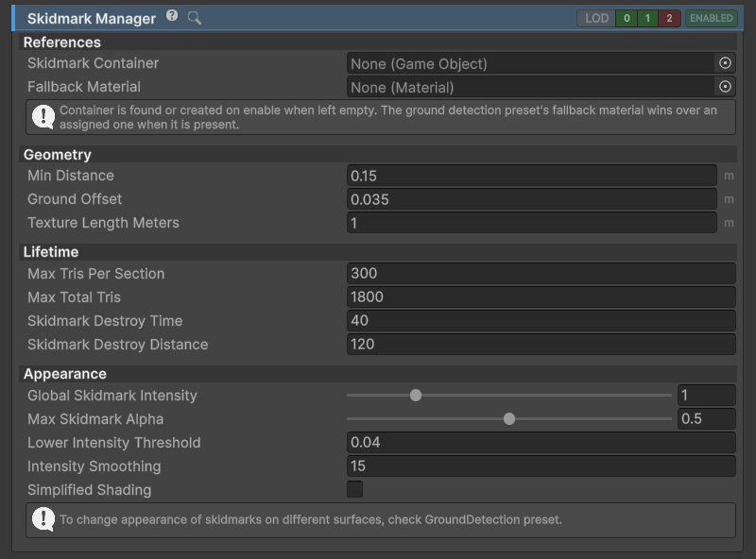The image size is (756, 559).
Task: Select LOD level 0
Action: 627,18
